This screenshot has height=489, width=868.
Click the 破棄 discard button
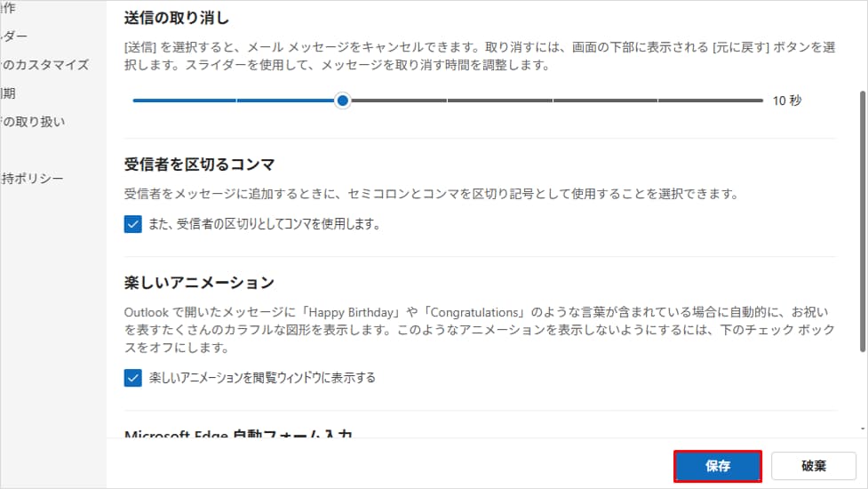tap(813, 466)
